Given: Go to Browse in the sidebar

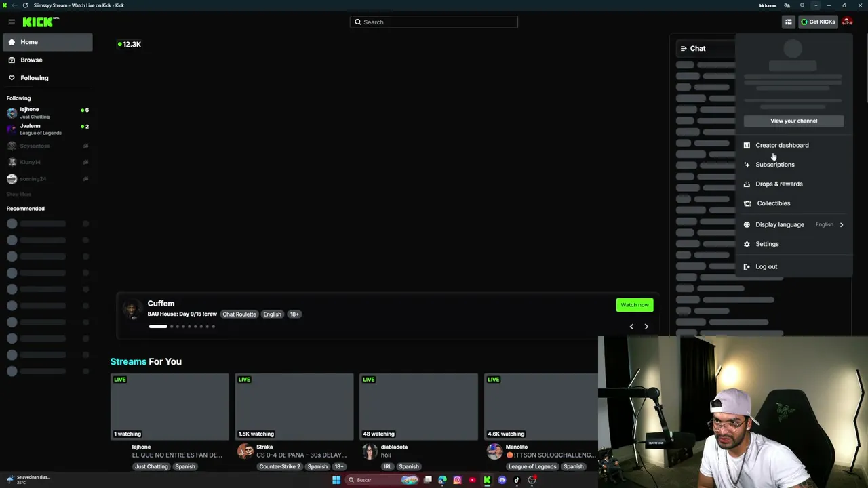Looking at the screenshot, I should 47,60.
